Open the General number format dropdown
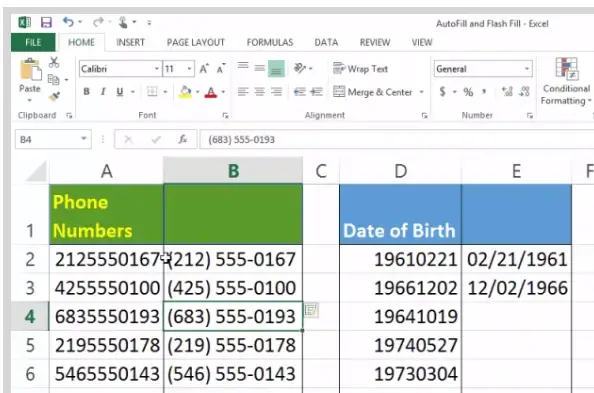The height and width of the screenshot is (393, 594). coord(527,69)
